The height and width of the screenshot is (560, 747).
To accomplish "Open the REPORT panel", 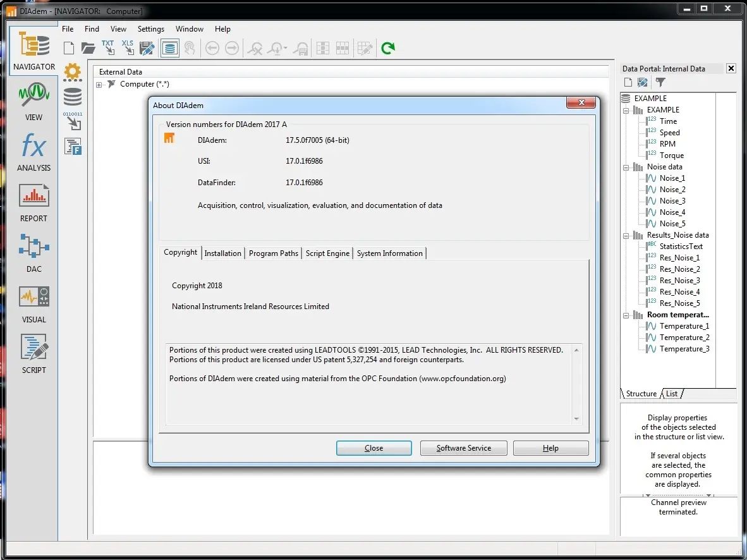I will click(34, 202).
